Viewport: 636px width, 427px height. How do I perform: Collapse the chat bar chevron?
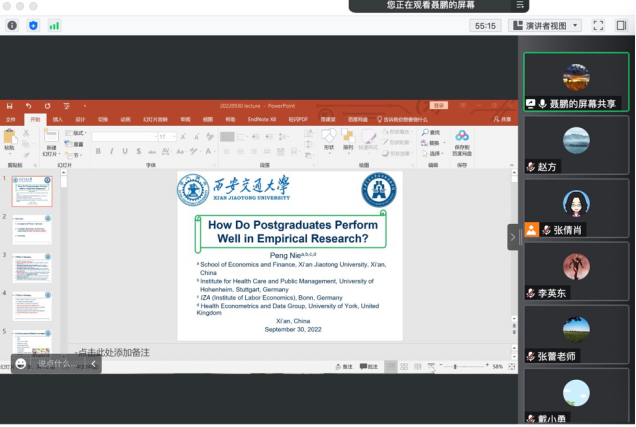pos(95,364)
